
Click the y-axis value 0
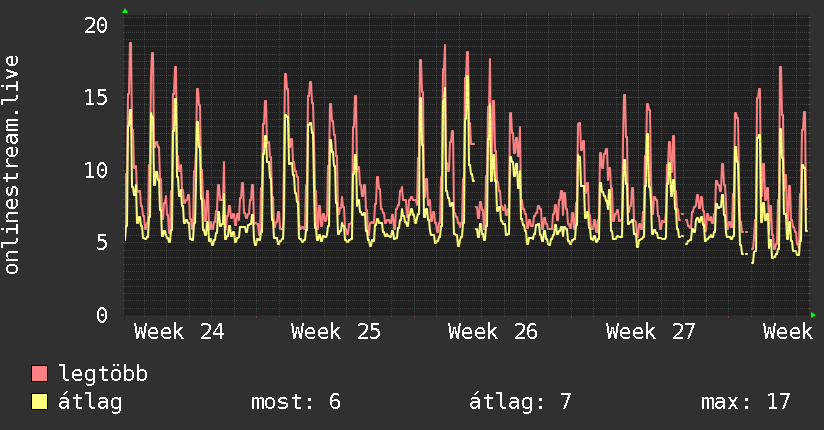102,315
